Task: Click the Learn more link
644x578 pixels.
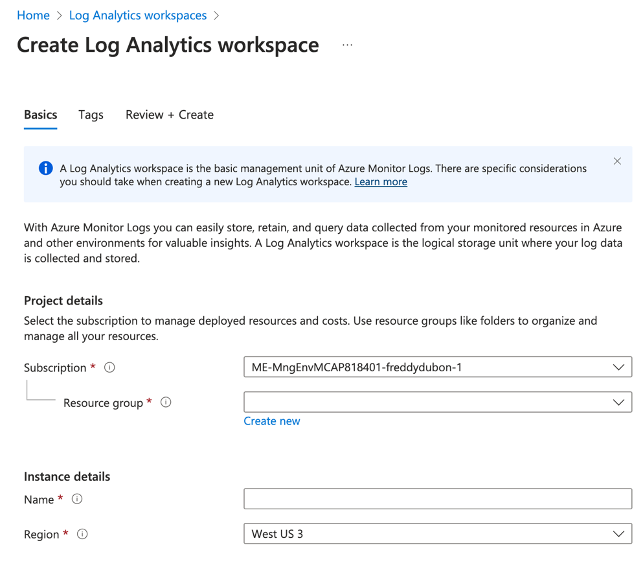Action: coord(381,182)
